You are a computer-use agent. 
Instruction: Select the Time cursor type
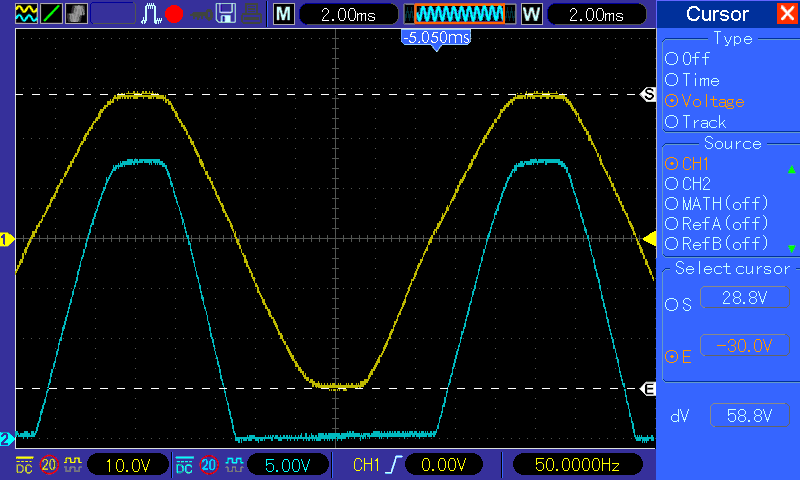(692, 80)
